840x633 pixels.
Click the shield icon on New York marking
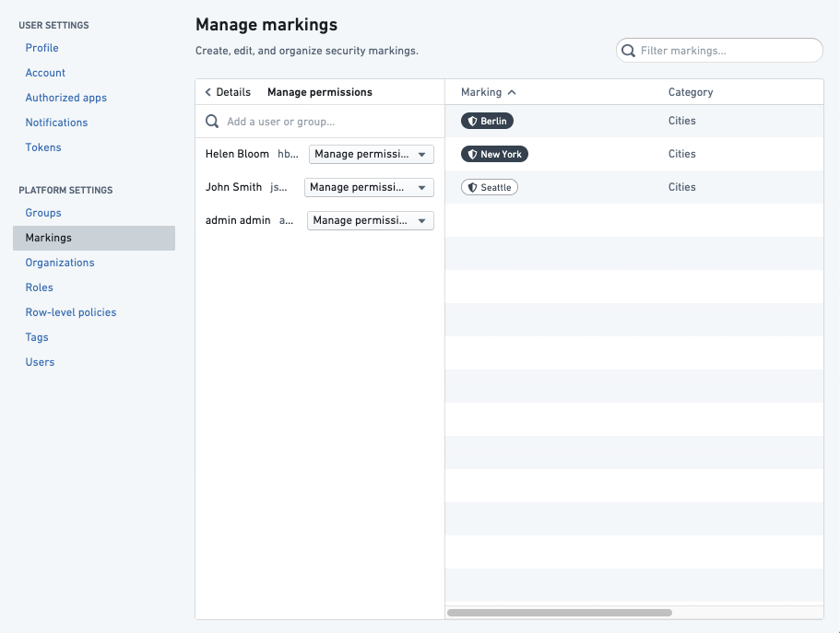click(x=472, y=154)
